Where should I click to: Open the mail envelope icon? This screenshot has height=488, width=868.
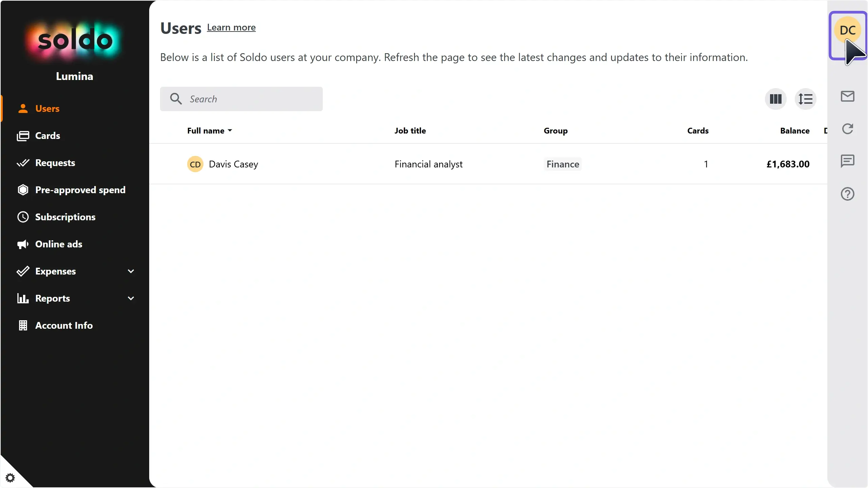847,97
